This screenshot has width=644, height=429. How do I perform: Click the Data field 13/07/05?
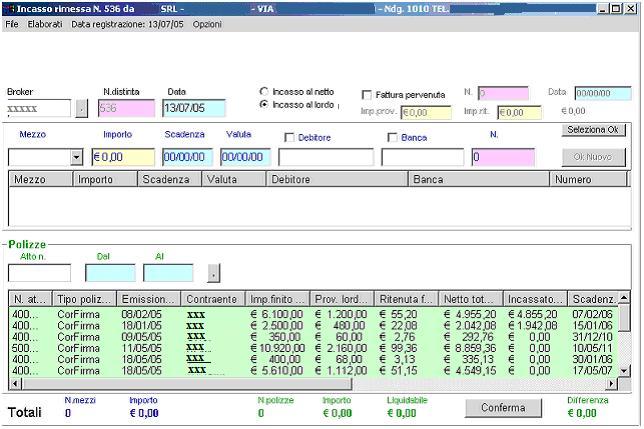(194, 108)
